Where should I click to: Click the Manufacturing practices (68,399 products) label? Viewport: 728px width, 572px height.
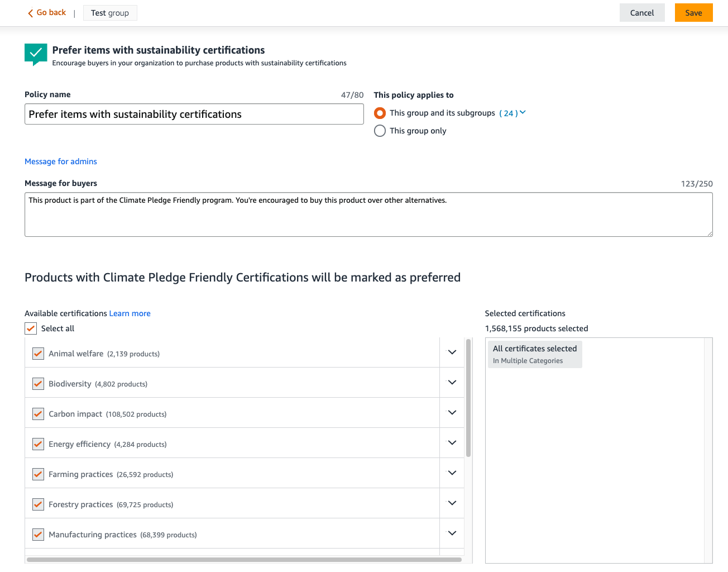(x=123, y=535)
